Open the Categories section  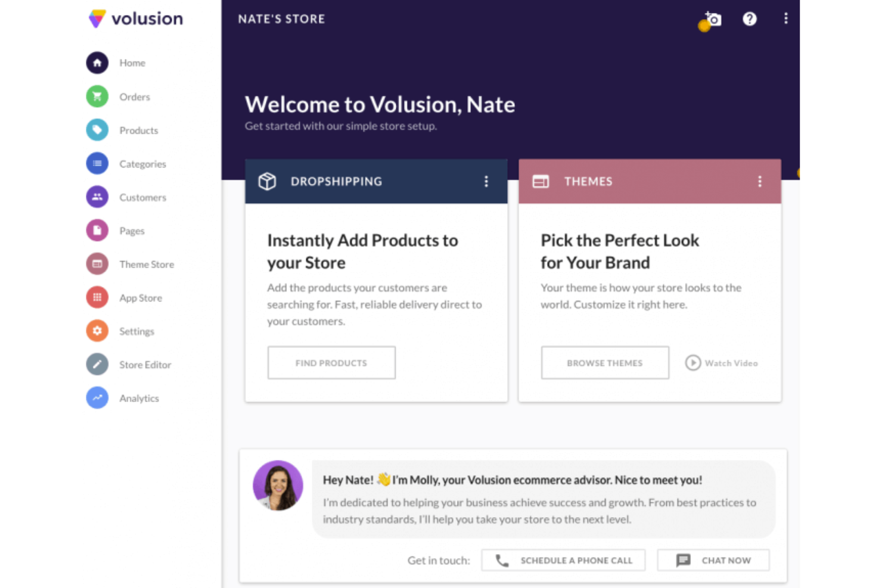pos(142,163)
